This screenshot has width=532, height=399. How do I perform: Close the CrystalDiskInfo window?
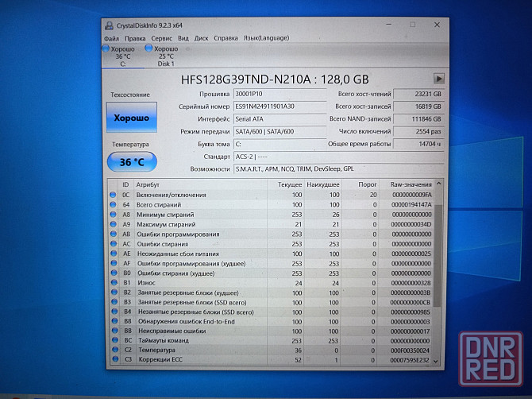click(437, 25)
